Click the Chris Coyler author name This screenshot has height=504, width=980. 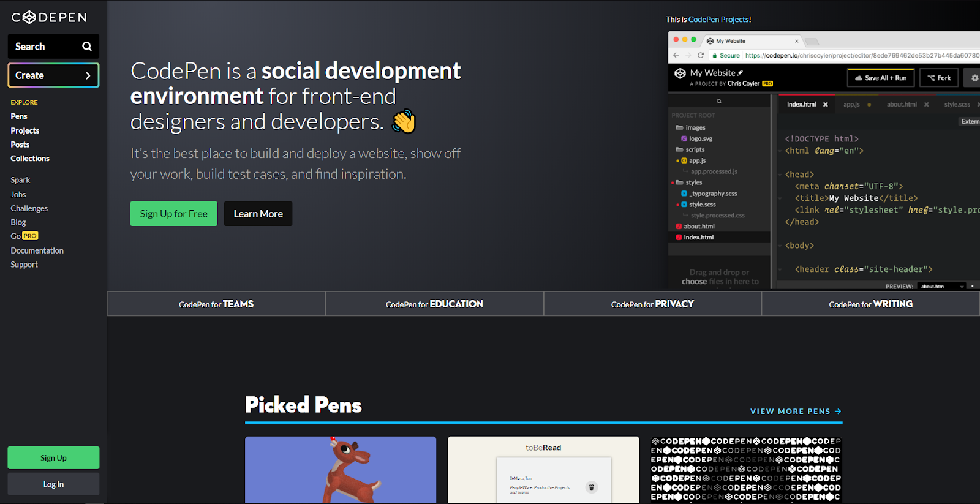[x=743, y=84]
